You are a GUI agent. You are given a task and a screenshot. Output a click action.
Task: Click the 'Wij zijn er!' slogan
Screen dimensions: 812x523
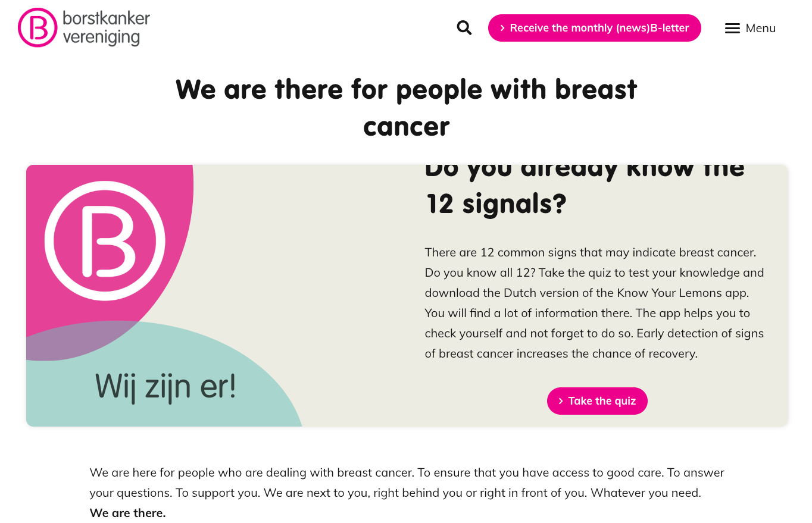point(165,386)
